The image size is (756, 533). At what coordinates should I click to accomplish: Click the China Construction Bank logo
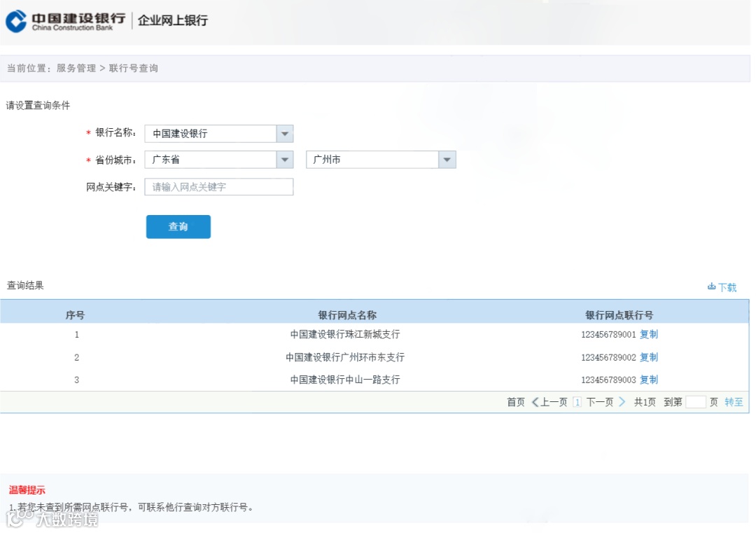(66, 21)
